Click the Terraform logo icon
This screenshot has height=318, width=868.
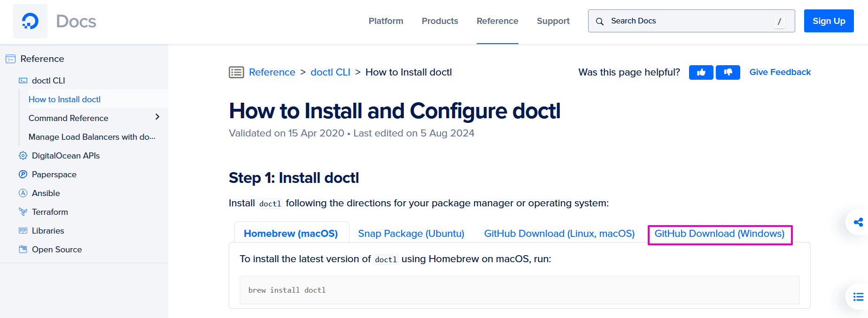[23, 212]
